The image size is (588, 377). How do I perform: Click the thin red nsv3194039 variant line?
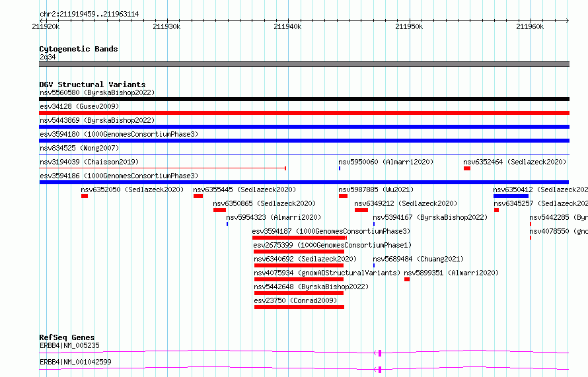tap(163, 168)
